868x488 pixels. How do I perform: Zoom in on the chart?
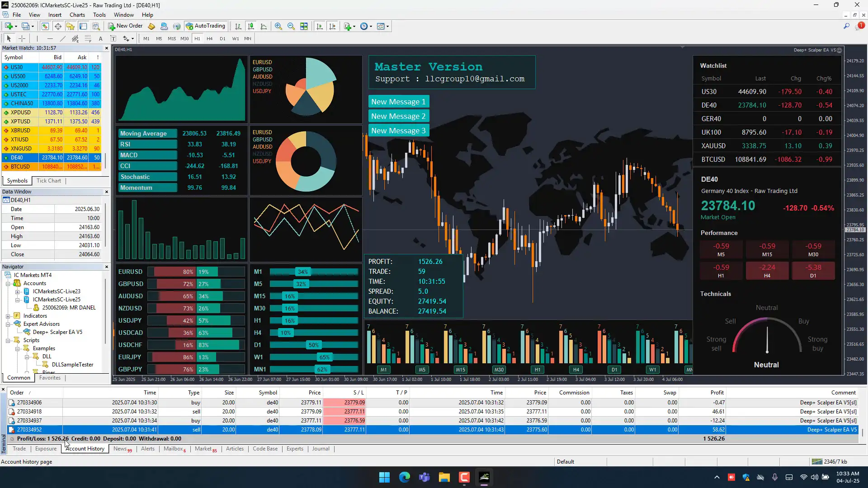click(278, 26)
